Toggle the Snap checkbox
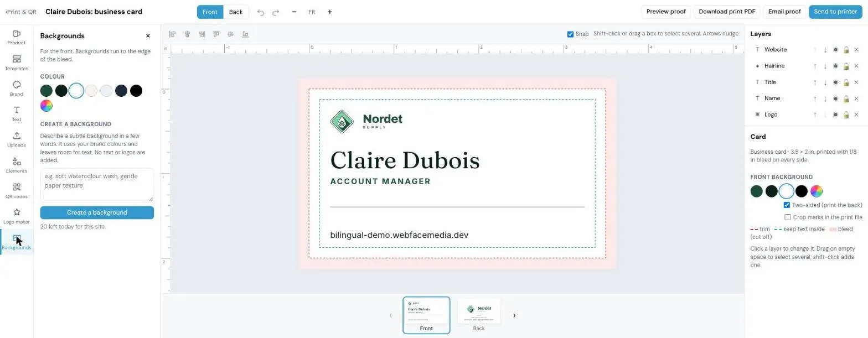Viewport: 868px width, 338px height. tap(570, 34)
